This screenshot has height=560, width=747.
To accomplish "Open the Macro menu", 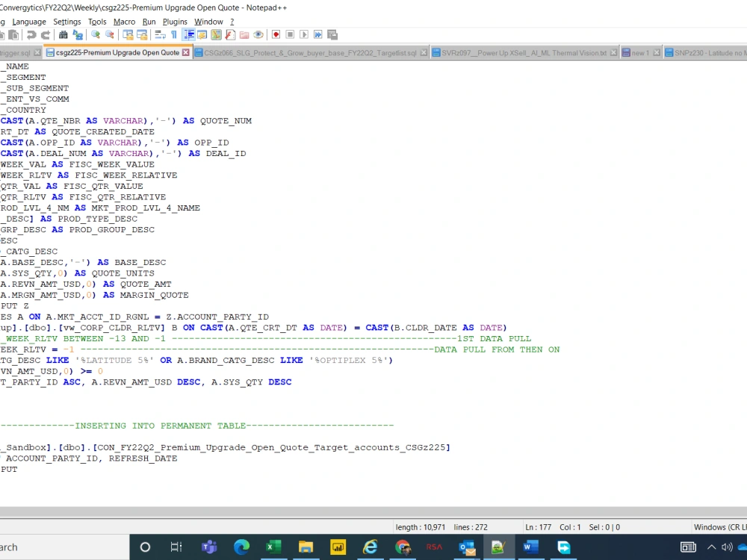I will coord(124,22).
